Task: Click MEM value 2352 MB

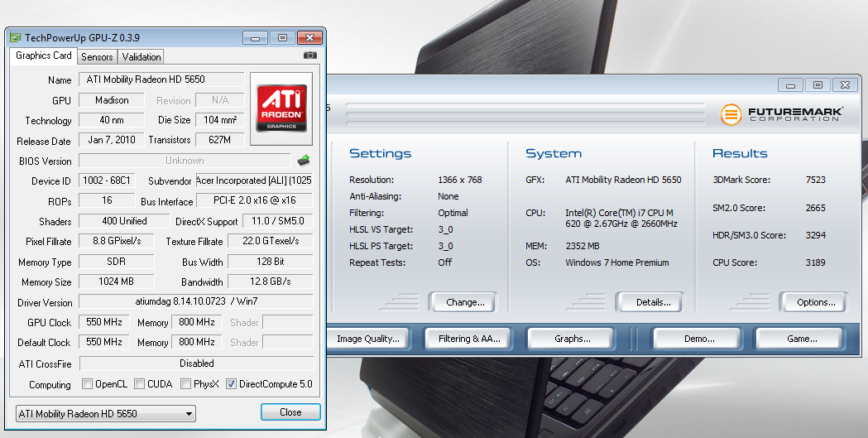Action: pyautogui.click(x=583, y=246)
